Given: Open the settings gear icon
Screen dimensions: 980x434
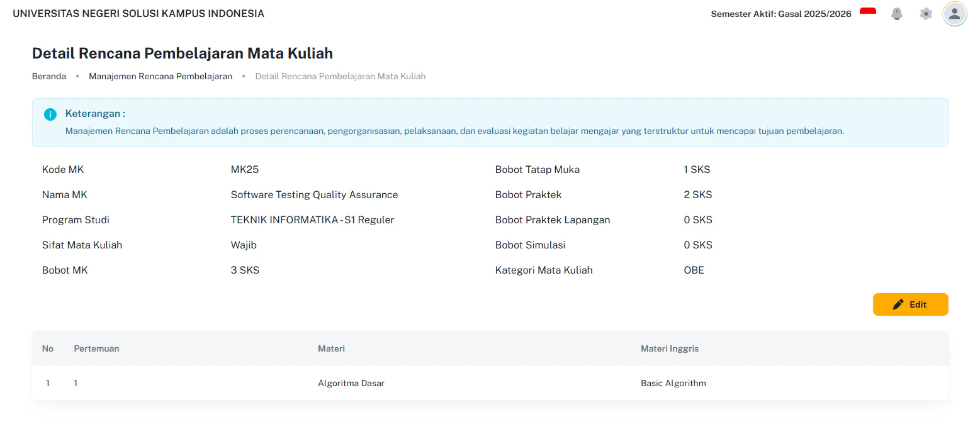Looking at the screenshot, I should [x=925, y=13].
